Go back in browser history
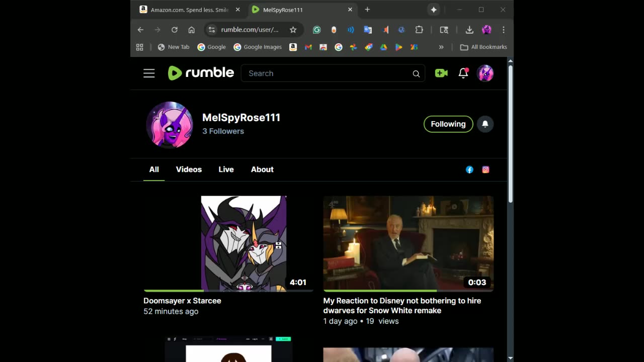Screen dimensions: 644x362 (x=140, y=30)
